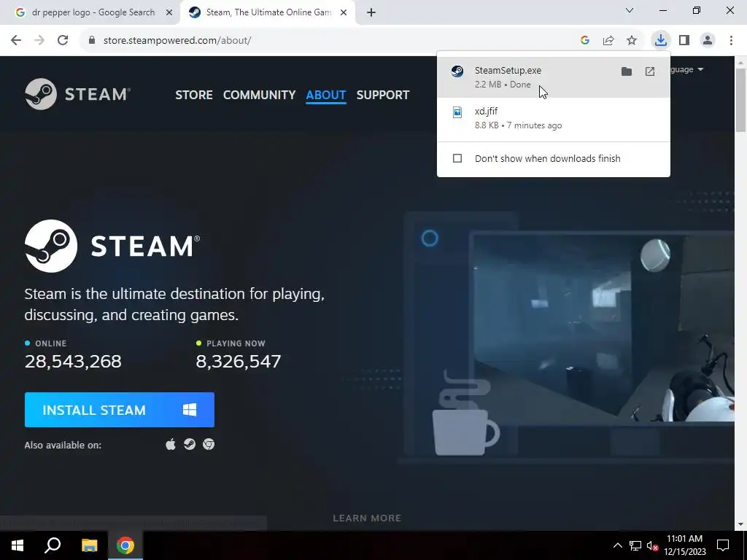Click LEARN MORE at page bottom
This screenshot has width=747, height=560.
pos(367,518)
